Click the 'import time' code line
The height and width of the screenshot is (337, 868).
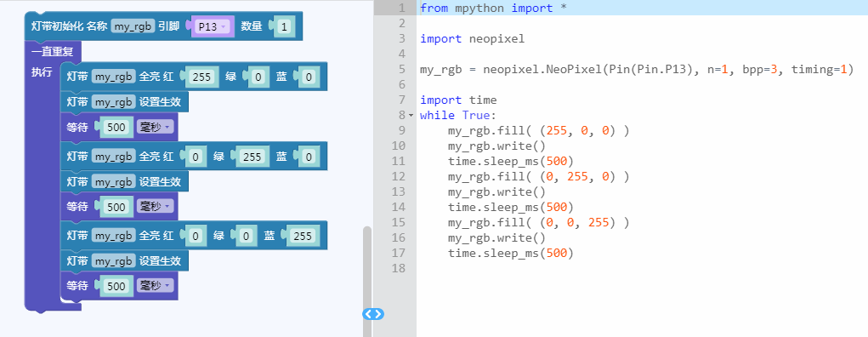coord(457,100)
